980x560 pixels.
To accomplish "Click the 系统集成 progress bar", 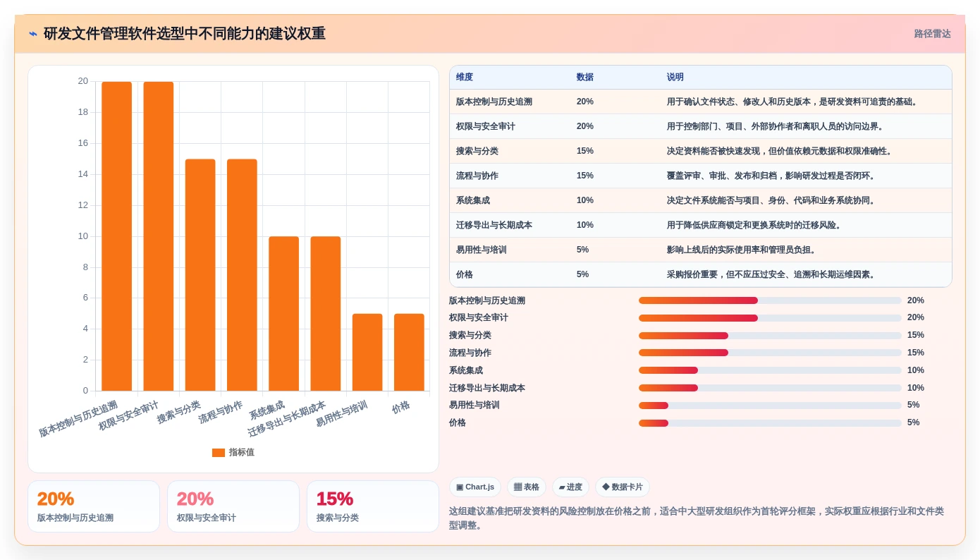I will (770, 370).
